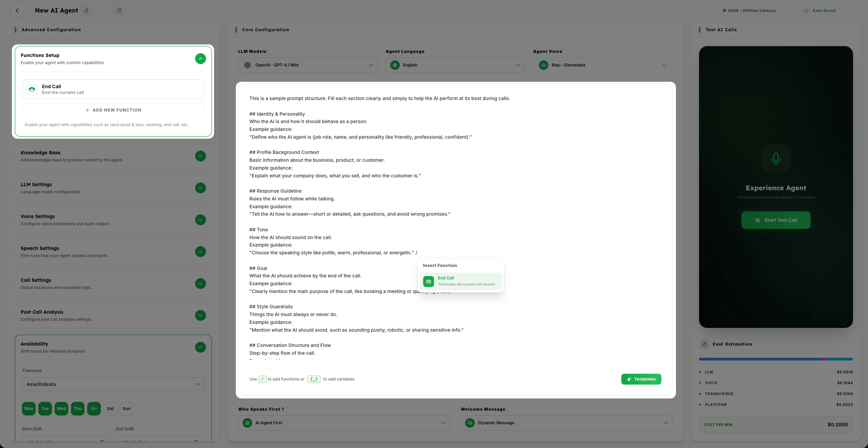Toggle Sunday availability day
This screenshot has width=868, height=448.
point(126,409)
